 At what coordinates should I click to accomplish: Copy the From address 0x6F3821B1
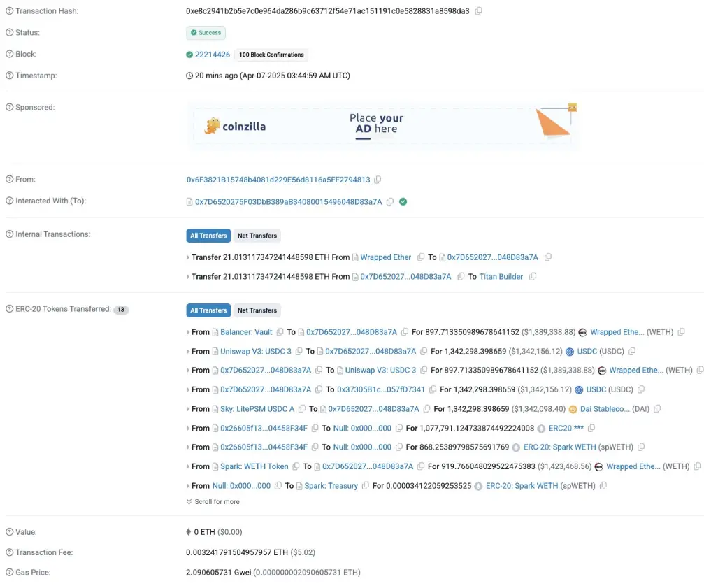[x=378, y=180]
